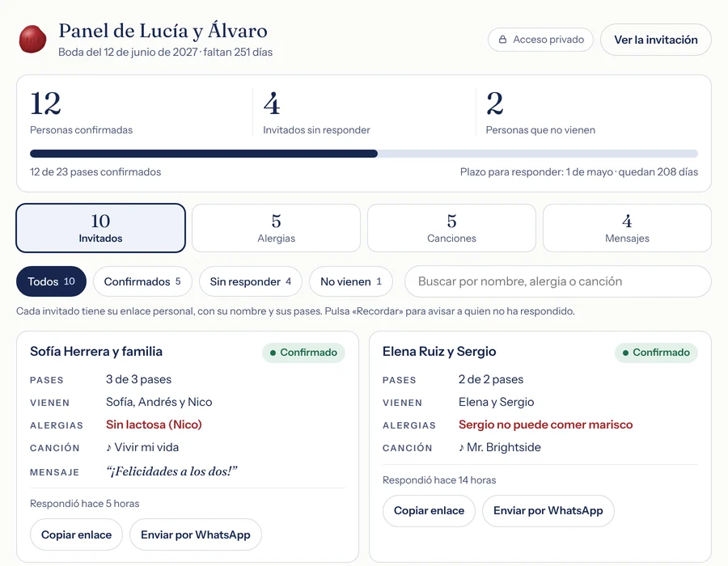728x566 pixels.
Task: Click the names Sofía, Andrés y Nico
Action: pos(159,402)
